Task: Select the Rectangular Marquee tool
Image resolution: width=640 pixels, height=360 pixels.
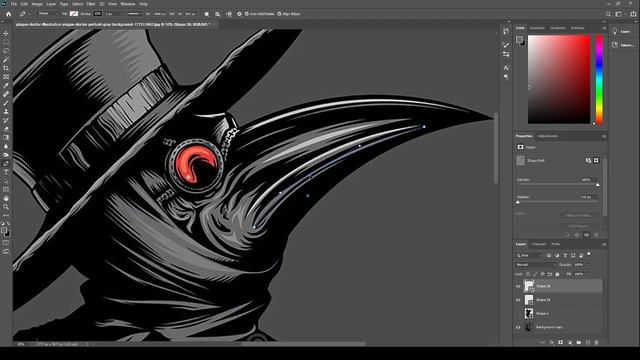Action: tap(6, 42)
